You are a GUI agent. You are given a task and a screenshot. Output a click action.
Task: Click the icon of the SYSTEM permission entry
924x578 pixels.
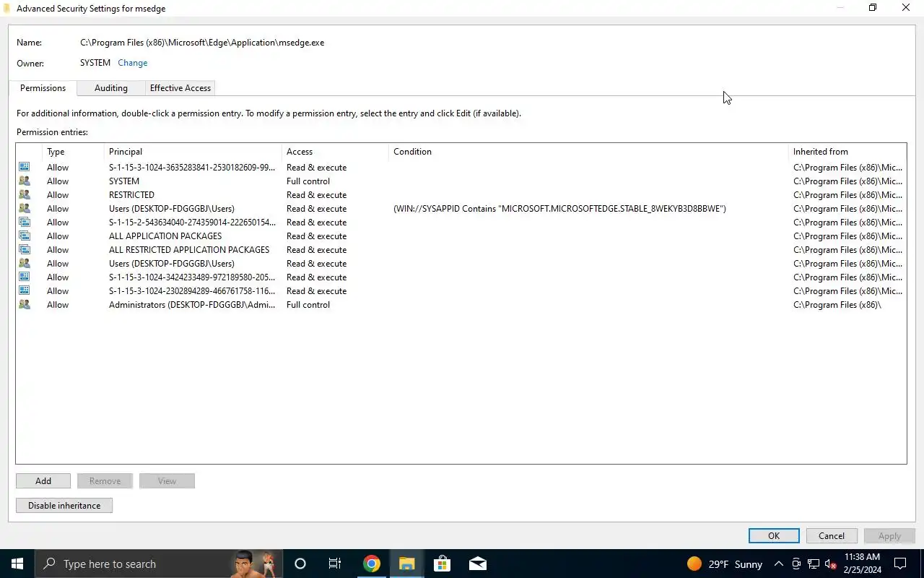point(25,181)
